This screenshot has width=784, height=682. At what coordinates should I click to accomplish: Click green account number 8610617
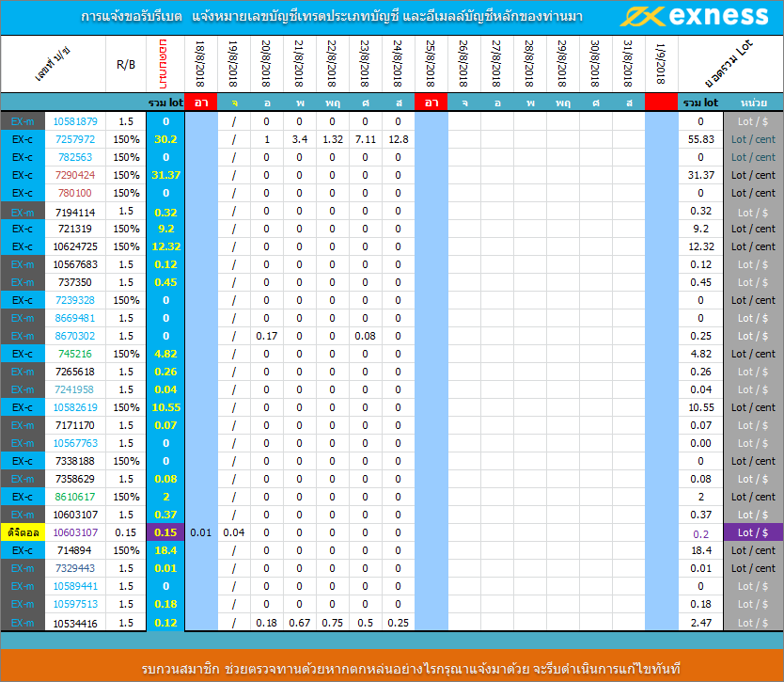pos(75,498)
